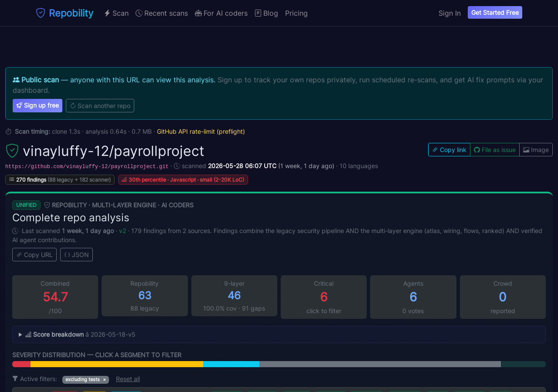The height and width of the screenshot is (392, 558).
Task: Click the Public scan people icon
Action: click(16, 80)
